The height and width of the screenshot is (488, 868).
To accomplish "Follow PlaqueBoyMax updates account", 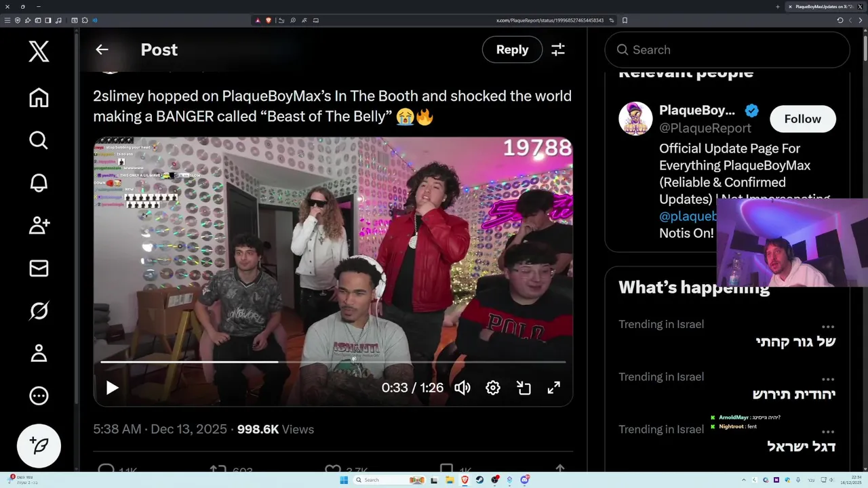I will pyautogui.click(x=802, y=119).
